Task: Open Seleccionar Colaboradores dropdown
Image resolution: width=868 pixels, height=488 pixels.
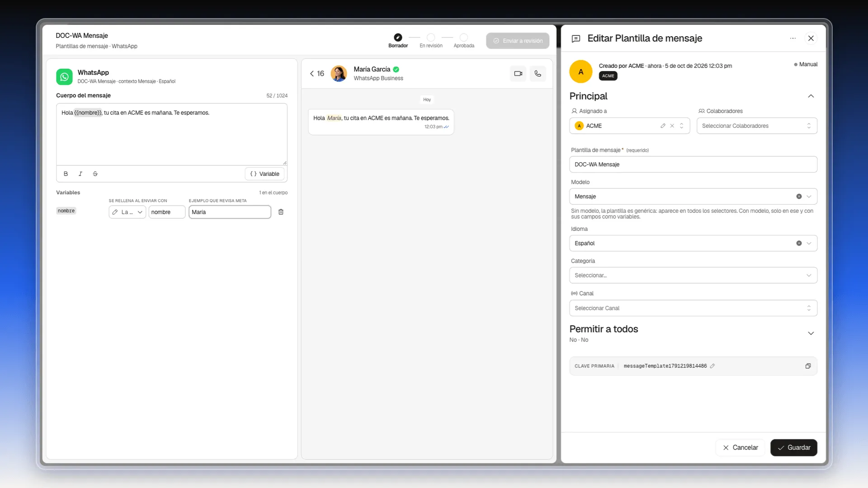Action: [x=757, y=126]
